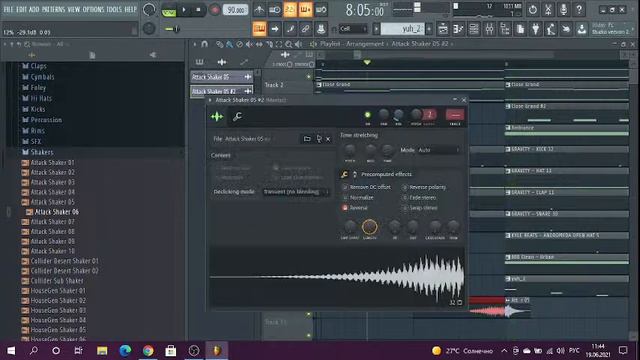Browse for sample file folder icon
Viewport: 640px width, 360px height.
[x=307, y=139]
